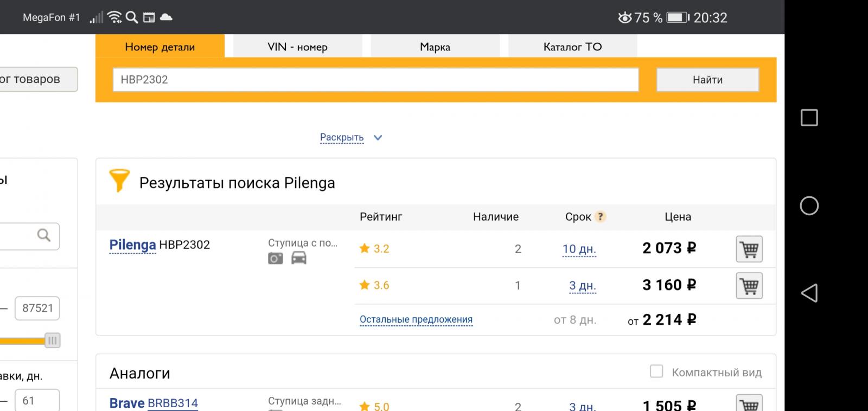This screenshot has height=411, width=868.
Task: Open Остальные предложения link
Action: click(x=416, y=319)
